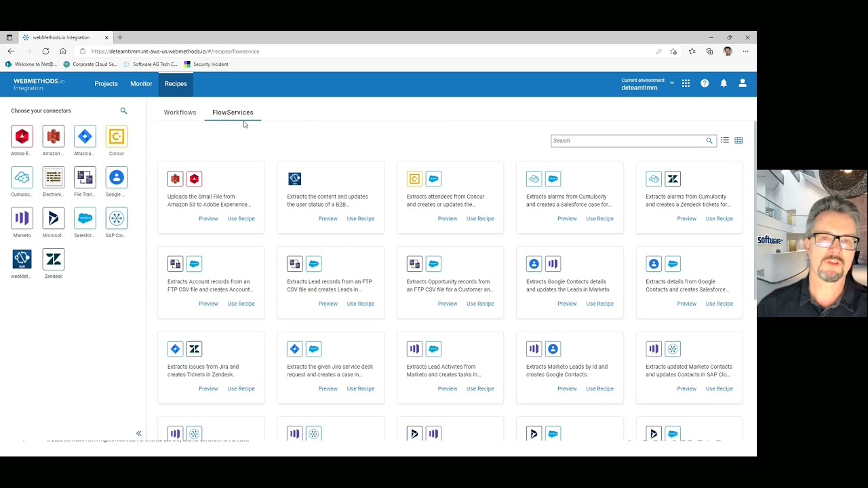The image size is (868, 488).
Task: Close the webMethods.io Integration tab
Action: (x=106, y=37)
